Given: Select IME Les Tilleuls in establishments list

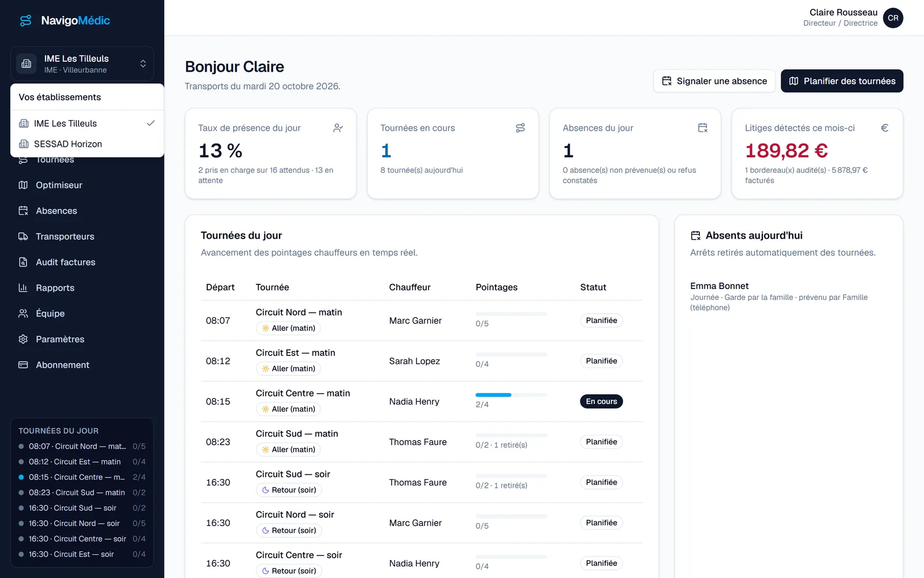Looking at the screenshot, I should 87,123.
